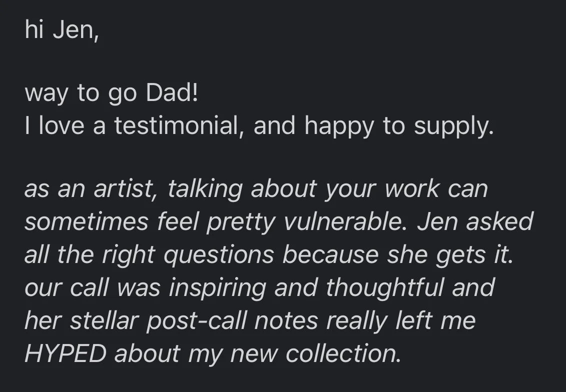Click the "hi Jen," greeting line

coord(62,29)
